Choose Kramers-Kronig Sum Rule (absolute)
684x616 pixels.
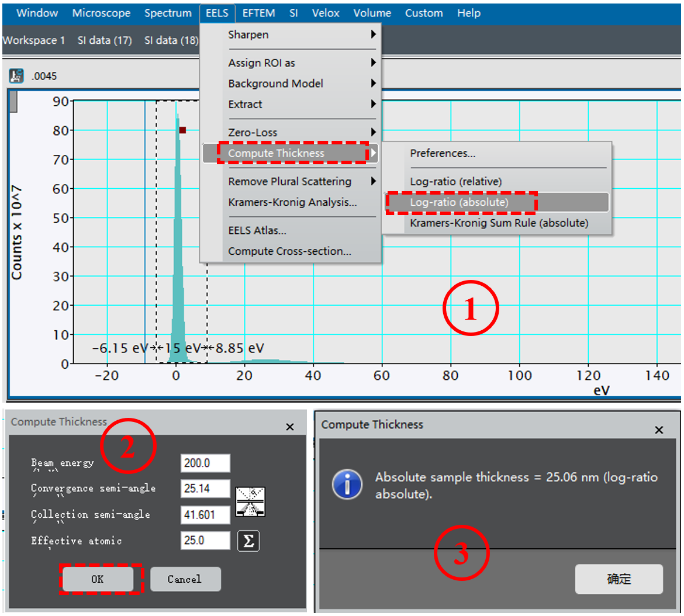pyautogui.click(x=499, y=223)
